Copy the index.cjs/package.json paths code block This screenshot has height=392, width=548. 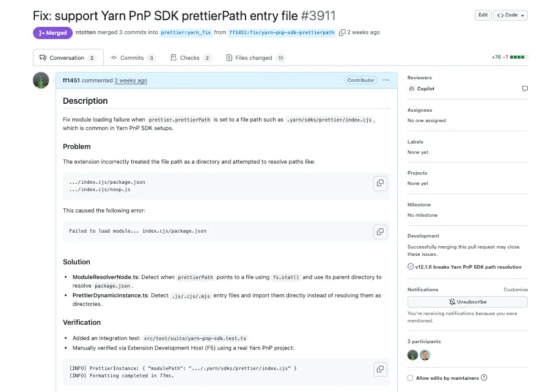[380, 183]
